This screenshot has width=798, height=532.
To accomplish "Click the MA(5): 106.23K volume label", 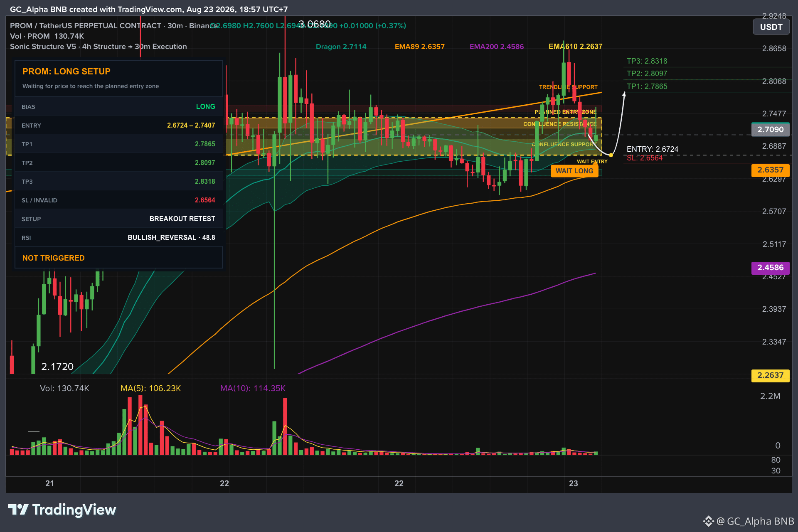I will coord(150,388).
